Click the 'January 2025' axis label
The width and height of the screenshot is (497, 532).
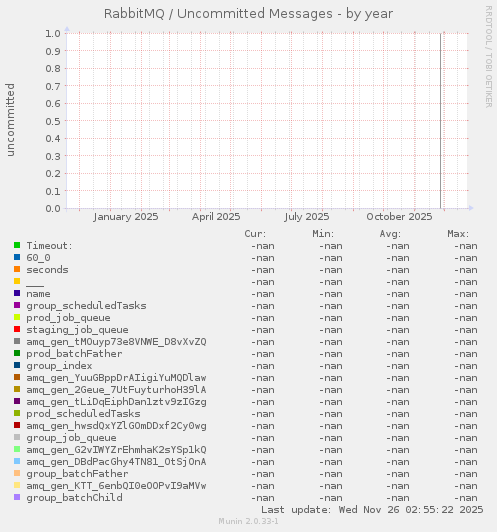126,217
